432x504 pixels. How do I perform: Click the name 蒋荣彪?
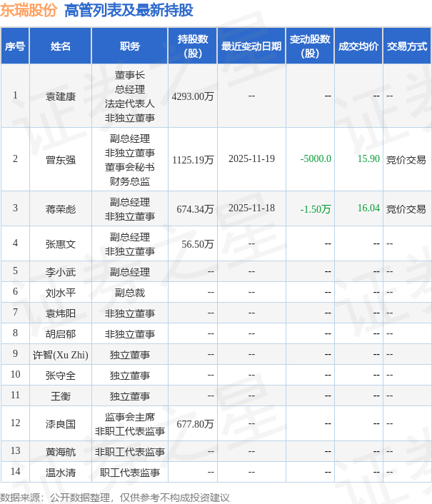(x=61, y=209)
